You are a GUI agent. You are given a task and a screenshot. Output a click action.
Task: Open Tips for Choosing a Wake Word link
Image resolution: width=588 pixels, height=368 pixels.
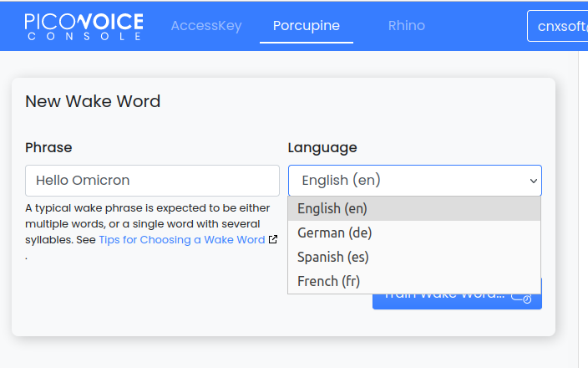tap(182, 239)
